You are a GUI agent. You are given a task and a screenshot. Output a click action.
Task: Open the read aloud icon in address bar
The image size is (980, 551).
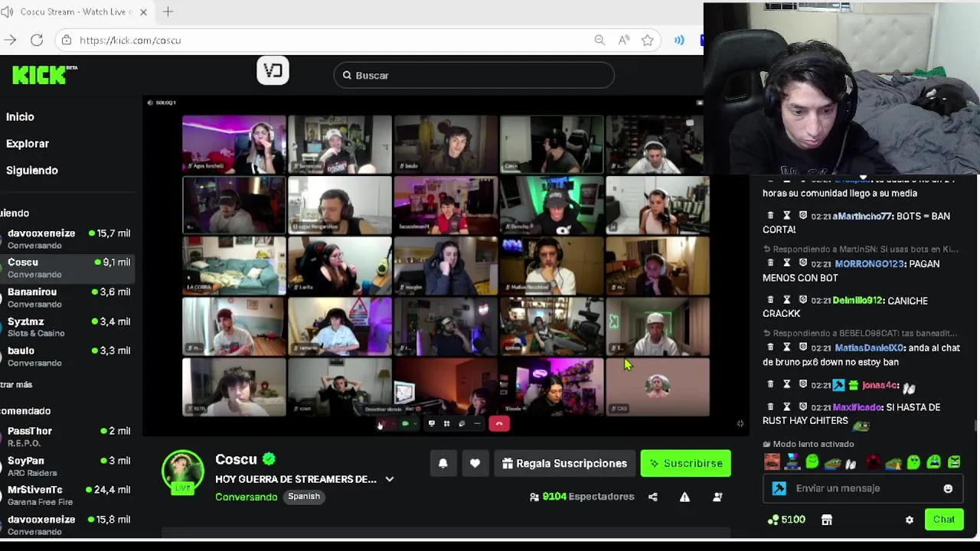624,40
